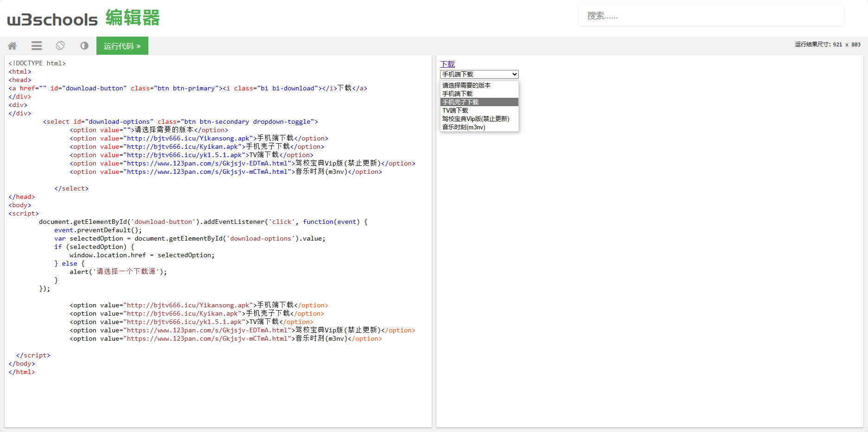Click the </script> closing tag line
Screen dimensions: 868x432
click(x=33, y=356)
